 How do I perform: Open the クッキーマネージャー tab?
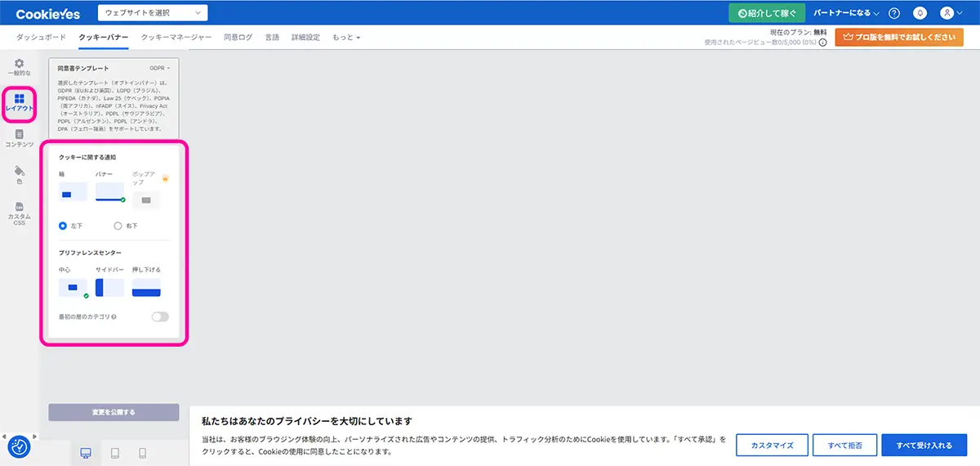[176, 38]
